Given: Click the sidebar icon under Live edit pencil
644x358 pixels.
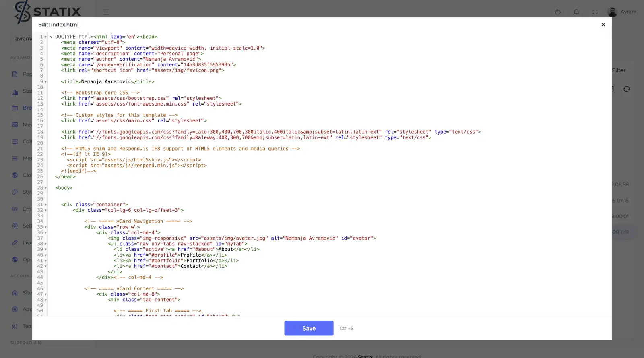Looking at the screenshot, I should point(15,260).
